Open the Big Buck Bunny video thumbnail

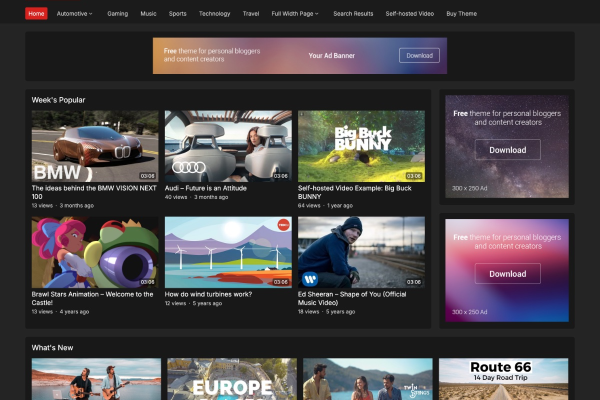361,146
